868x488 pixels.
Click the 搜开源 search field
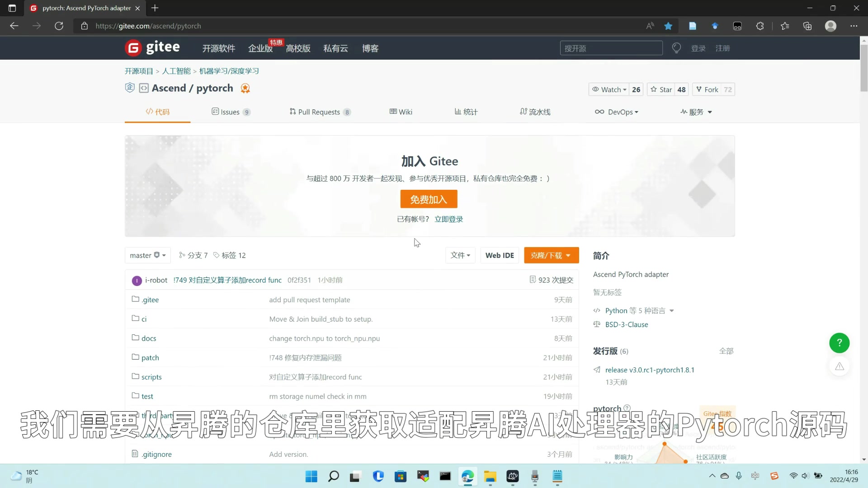click(x=611, y=48)
